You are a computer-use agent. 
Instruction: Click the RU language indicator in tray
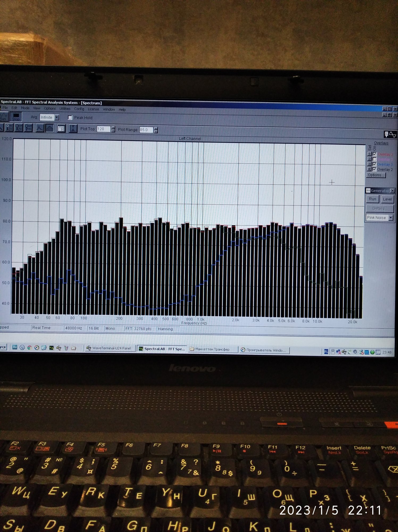click(326, 352)
